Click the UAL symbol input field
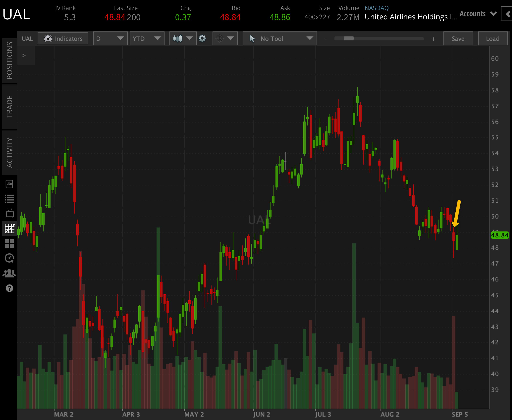 coord(27,38)
